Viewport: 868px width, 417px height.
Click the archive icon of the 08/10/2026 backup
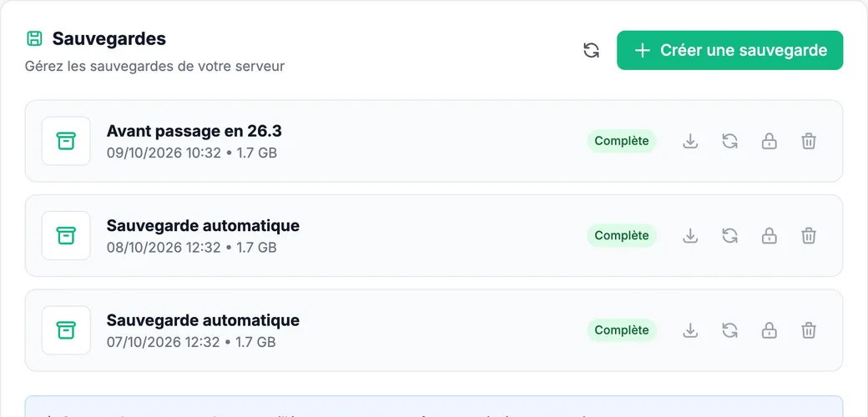pyautogui.click(x=66, y=235)
